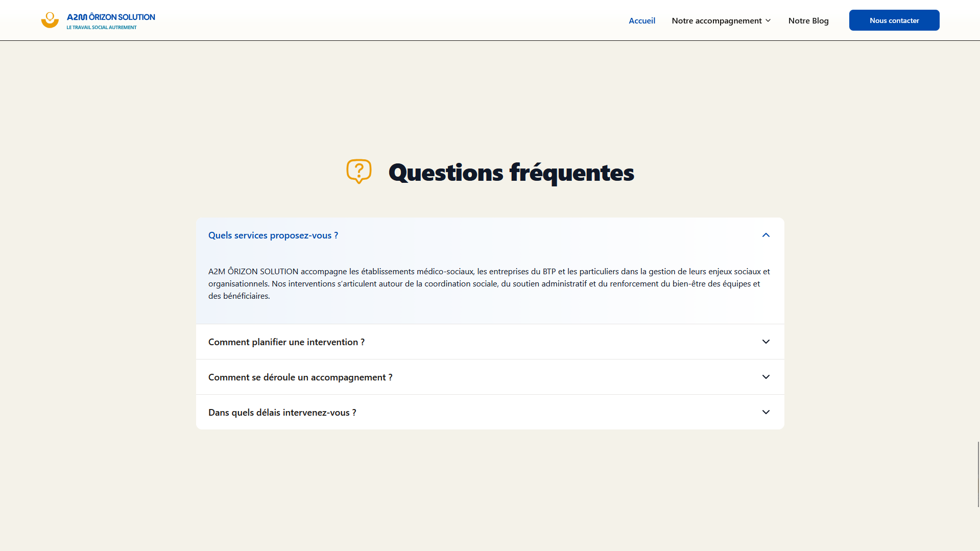The height and width of the screenshot is (551, 980).
Task: Expand 'Dans quels délais intervenez-vous ?'
Action: point(282,412)
